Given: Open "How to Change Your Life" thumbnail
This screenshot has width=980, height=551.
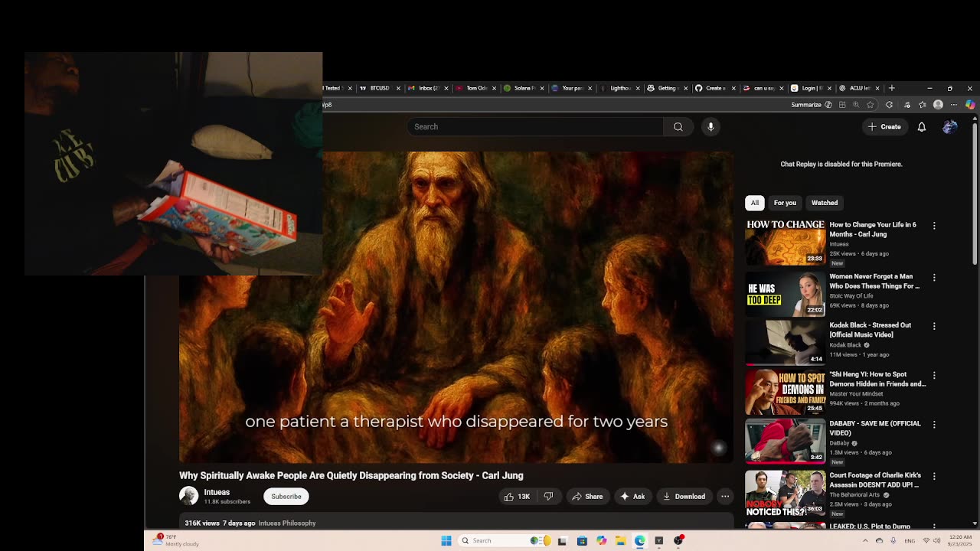Looking at the screenshot, I should (786, 242).
